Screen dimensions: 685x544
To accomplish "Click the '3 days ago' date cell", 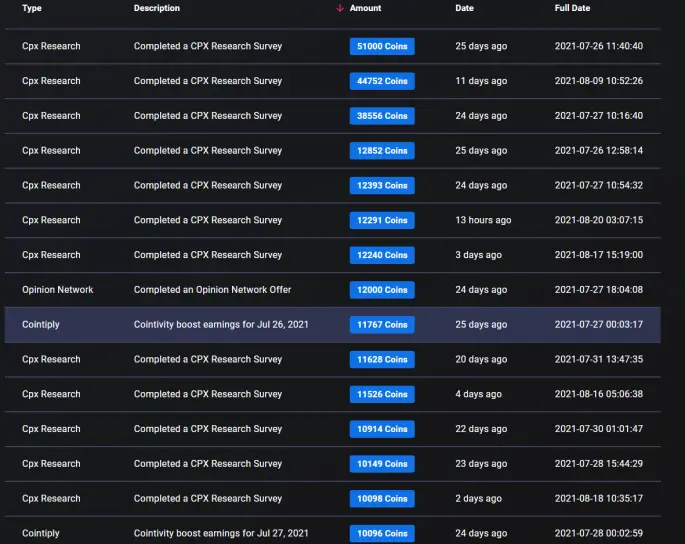I will tap(478, 255).
